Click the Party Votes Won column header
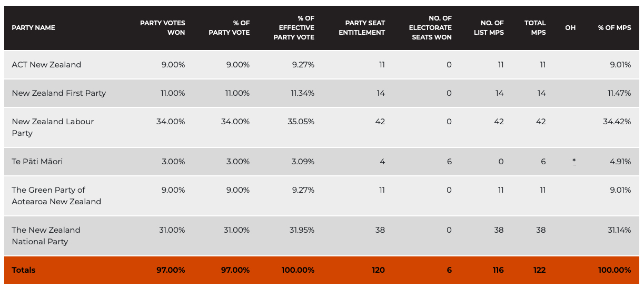This screenshot has width=644, height=288. pos(162,27)
